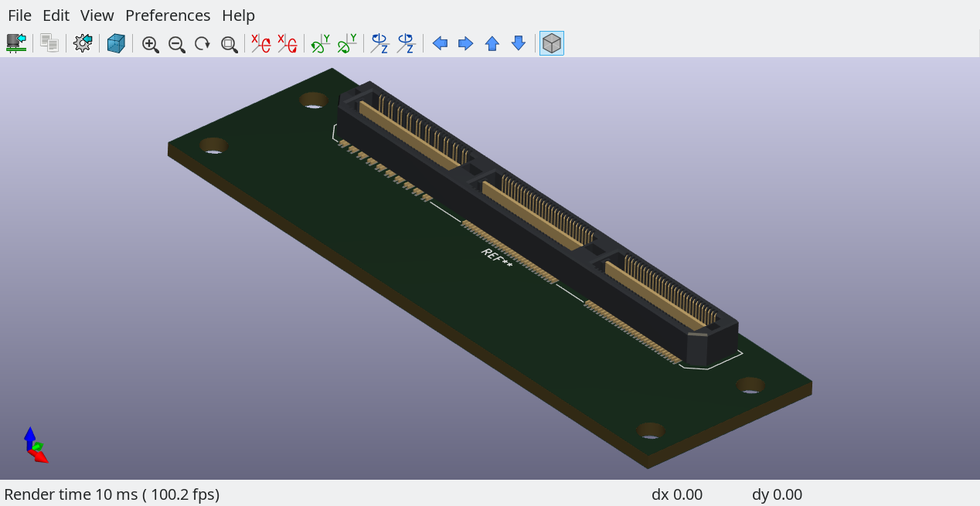Open 3D display options gear icon
980x506 pixels.
coord(83,43)
